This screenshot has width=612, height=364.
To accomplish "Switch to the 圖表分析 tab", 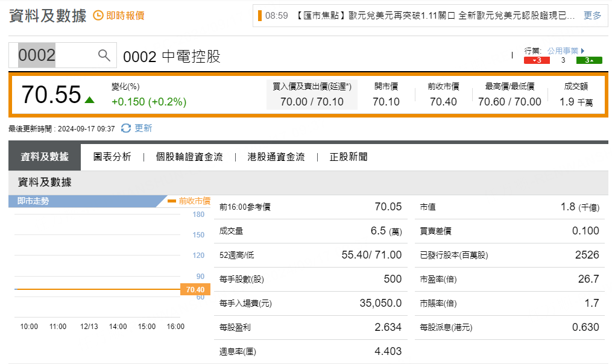I will [x=112, y=157].
